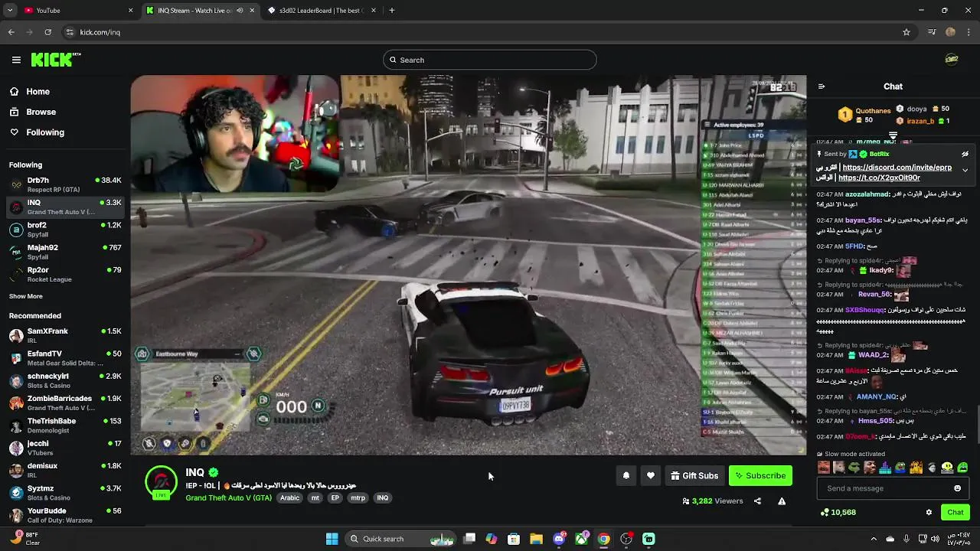Open YourBudde recommended channel
The height and width of the screenshot is (551, 980).
[x=64, y=515]
